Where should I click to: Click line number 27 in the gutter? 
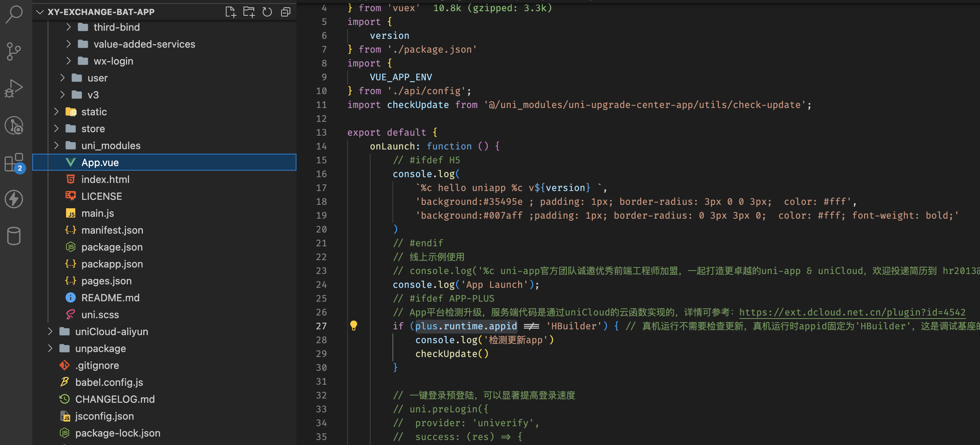(321, 326)
